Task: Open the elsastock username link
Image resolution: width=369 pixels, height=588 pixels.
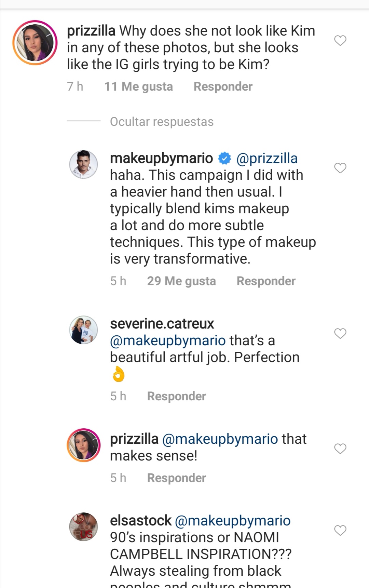Action: click(x=140, y=521)
